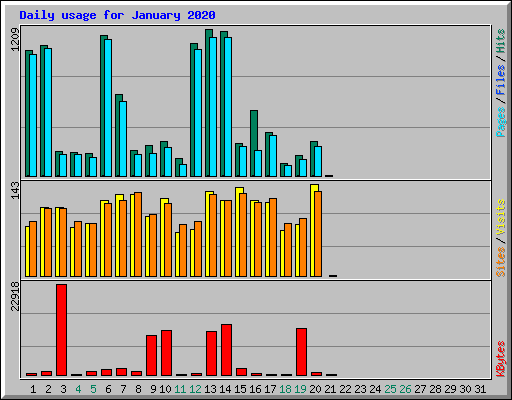Click day label "28" on the x-axis
The image size is (512, 400).
point(435,389)
